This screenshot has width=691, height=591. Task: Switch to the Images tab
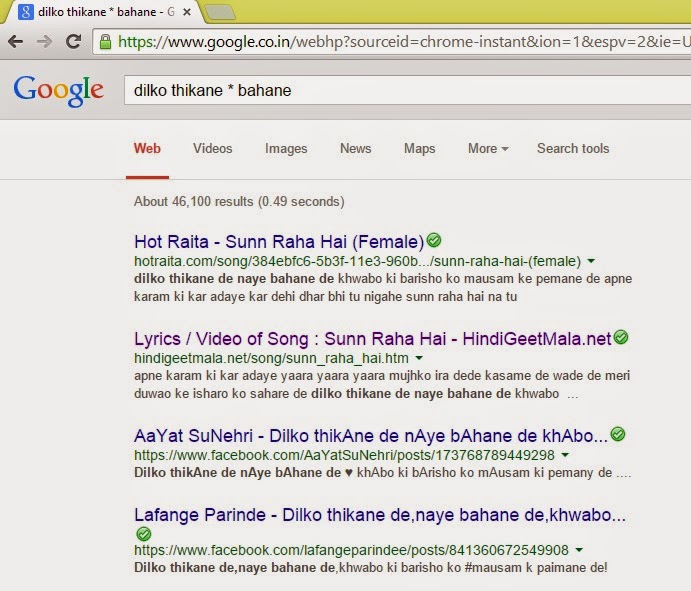[286, 149]
